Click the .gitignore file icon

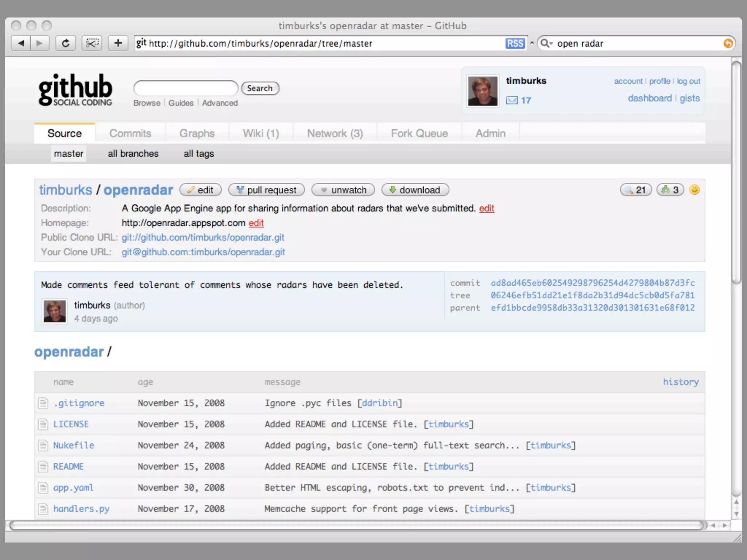point(43,403)
